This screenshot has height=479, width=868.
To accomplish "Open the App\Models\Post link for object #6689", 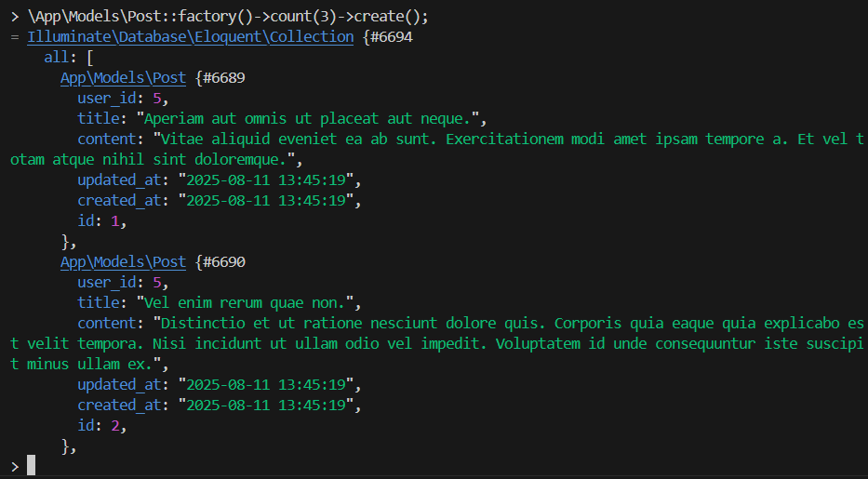I will click(x=123, y=78).
